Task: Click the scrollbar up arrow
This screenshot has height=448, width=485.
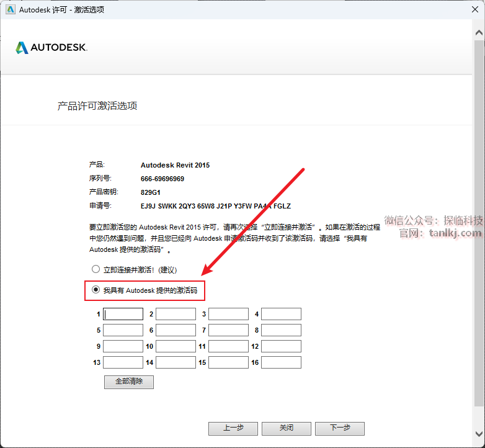Action: click(479, 32)
